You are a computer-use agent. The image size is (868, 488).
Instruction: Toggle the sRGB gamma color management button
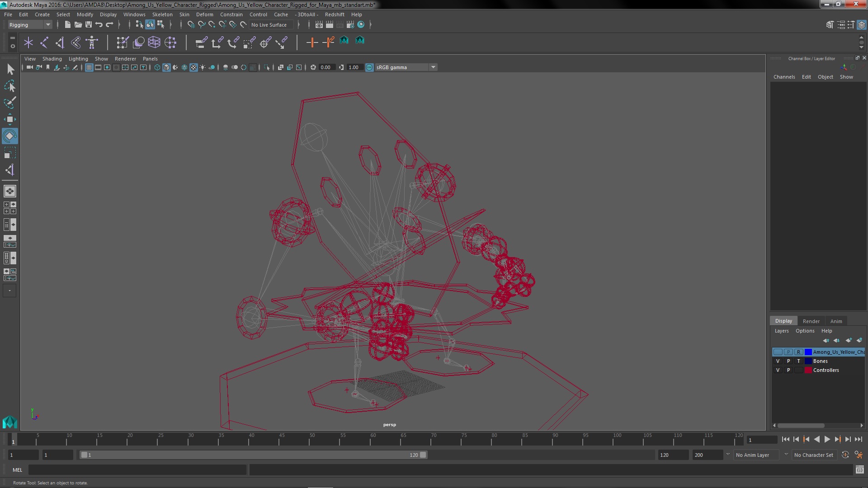coord(369,67)
